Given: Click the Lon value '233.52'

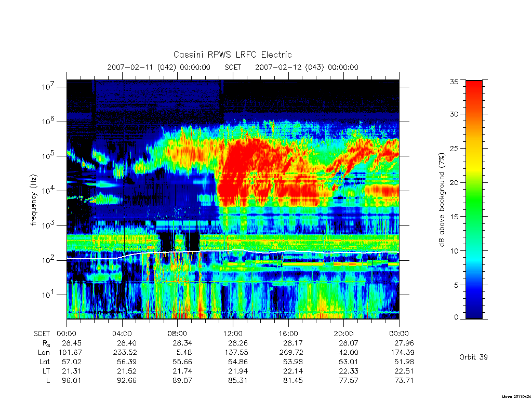Looking at the screenshot, I should (x=125, y=353).
